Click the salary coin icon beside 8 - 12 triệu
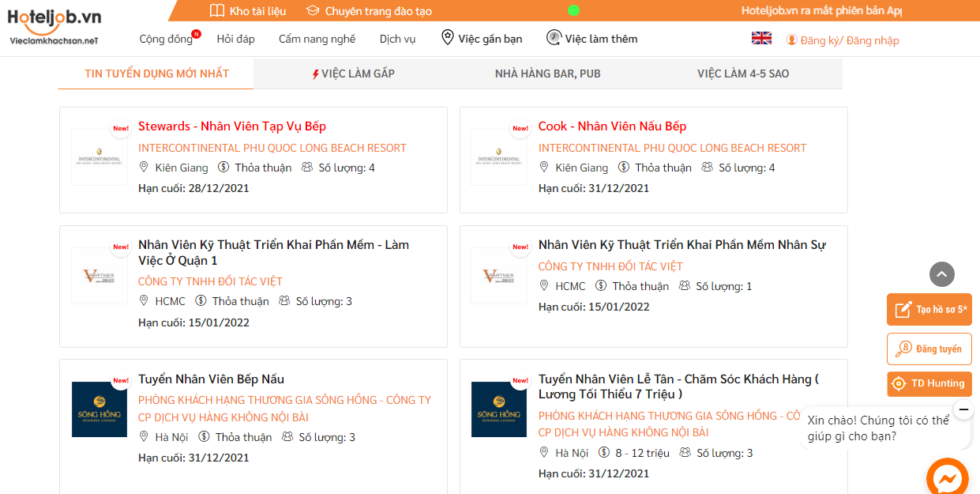This screenshot has width=980, height=494. (604, 452)
